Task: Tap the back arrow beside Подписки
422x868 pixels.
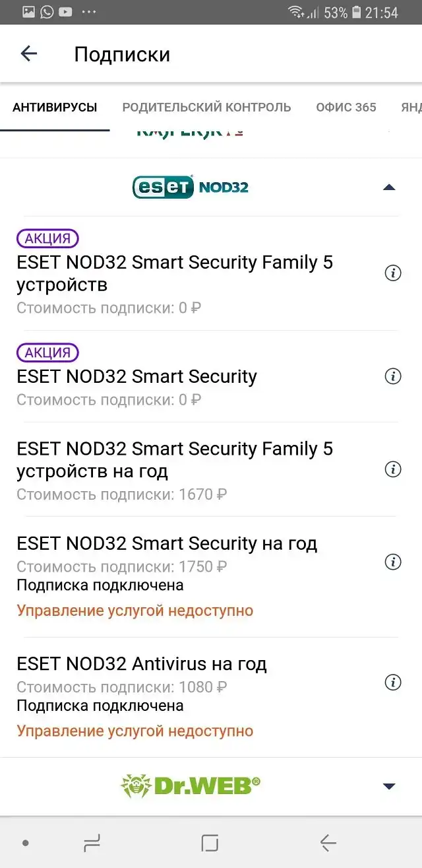Action: [x=29, y=53]
